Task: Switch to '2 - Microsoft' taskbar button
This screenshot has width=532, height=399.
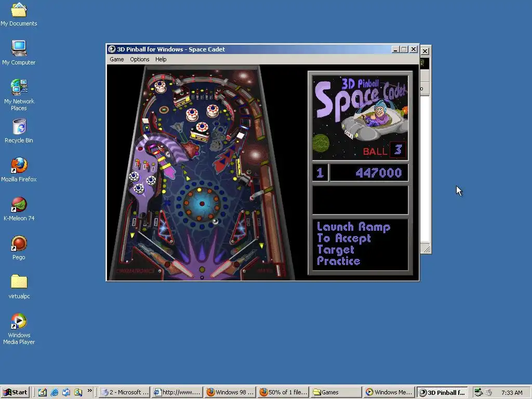Action: pos(125,392)
